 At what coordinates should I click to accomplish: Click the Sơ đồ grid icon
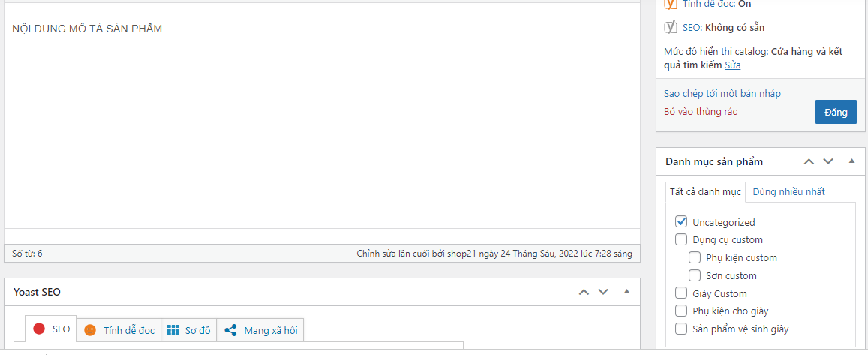pos(173,330)
